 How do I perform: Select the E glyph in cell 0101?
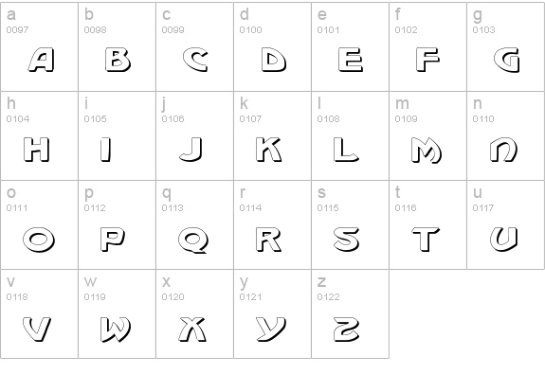coord(351,60)
